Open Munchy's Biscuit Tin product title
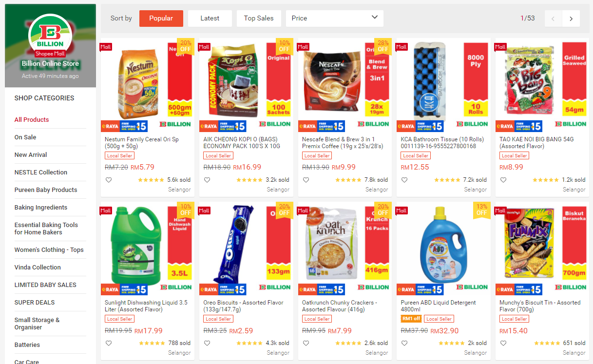593x364 pixels. coord(540,306)
